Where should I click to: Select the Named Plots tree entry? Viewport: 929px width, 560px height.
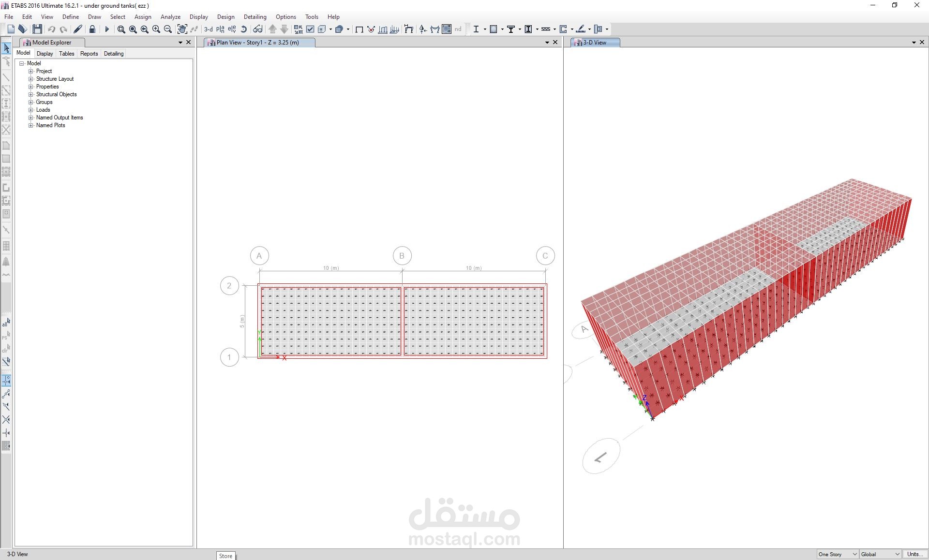pos(51,125)
